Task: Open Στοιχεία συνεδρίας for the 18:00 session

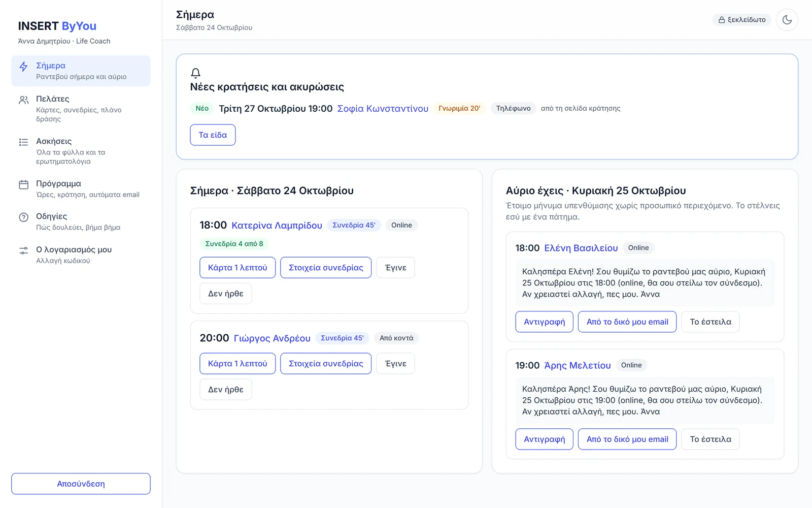Action: pyautogui.click(x=326, y=268)
